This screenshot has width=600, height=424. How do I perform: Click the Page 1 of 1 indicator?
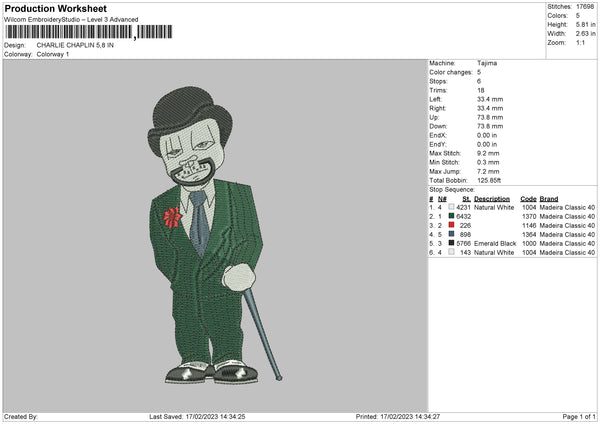(x=579, y=417)
